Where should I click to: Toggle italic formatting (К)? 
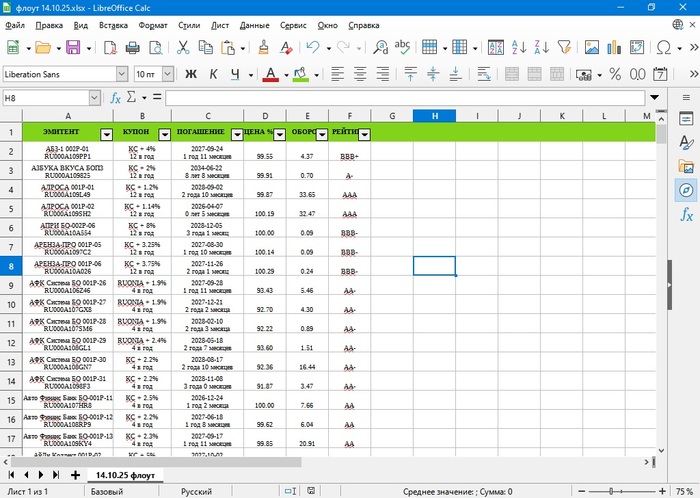211,74
